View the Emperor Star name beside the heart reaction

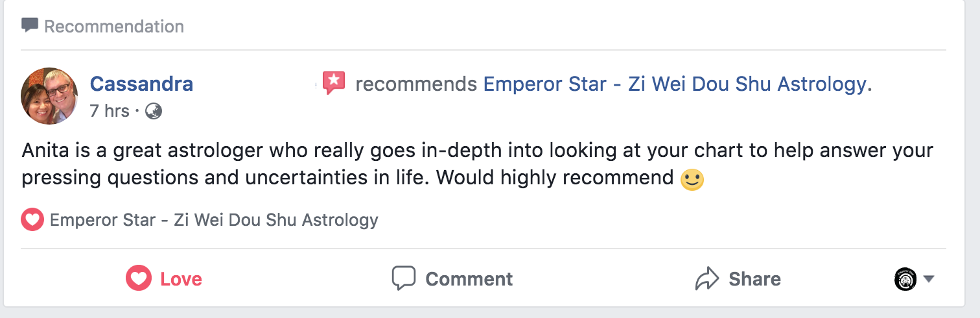pos(214,220)
